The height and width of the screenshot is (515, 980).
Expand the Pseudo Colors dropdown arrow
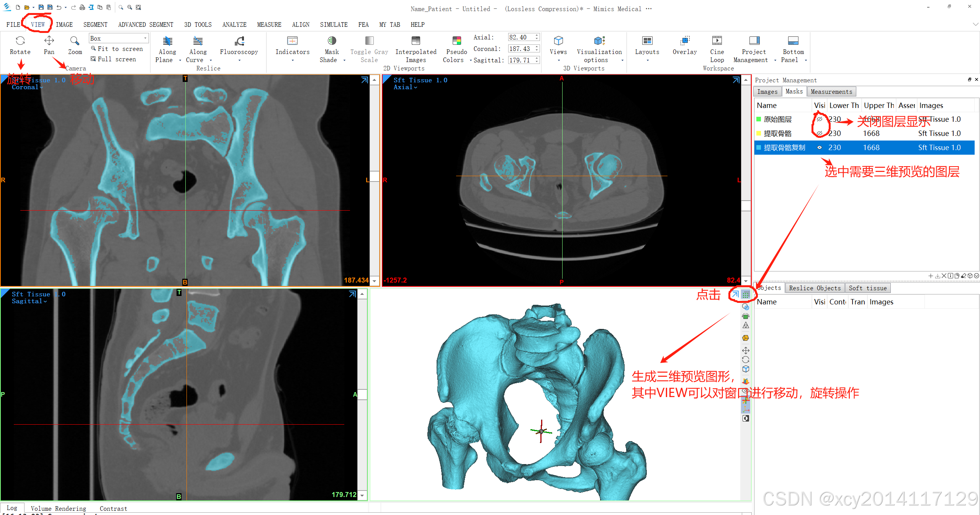(x=471, y=60)
